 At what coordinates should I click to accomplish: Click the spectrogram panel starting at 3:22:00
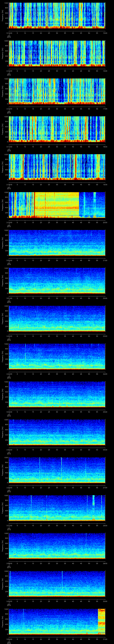[x=57, y=318]
